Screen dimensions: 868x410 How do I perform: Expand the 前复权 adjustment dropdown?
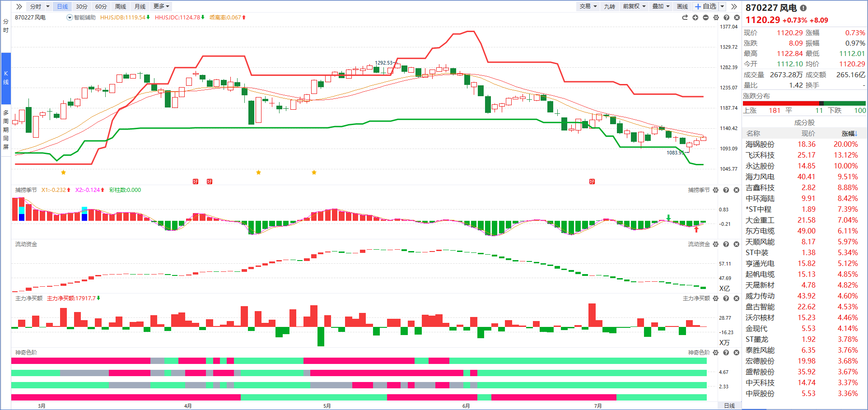click(x=634, y=6)
